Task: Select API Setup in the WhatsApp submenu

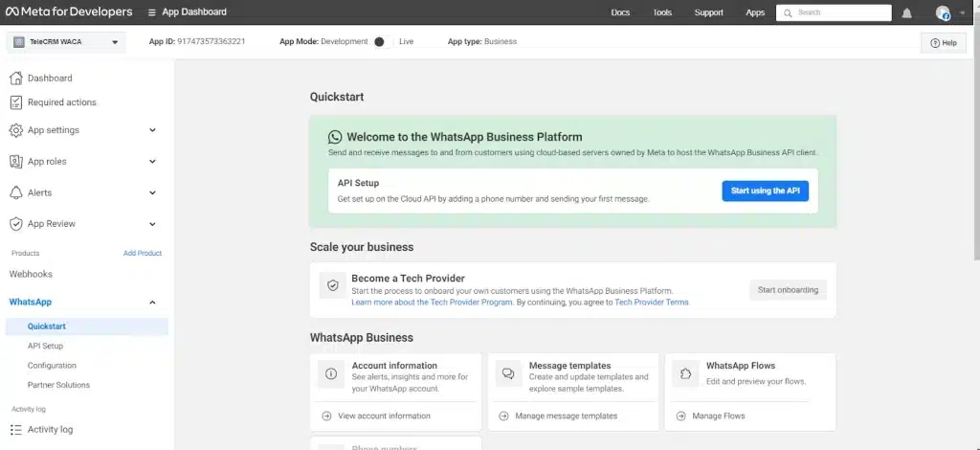Action: pos(45,346)
